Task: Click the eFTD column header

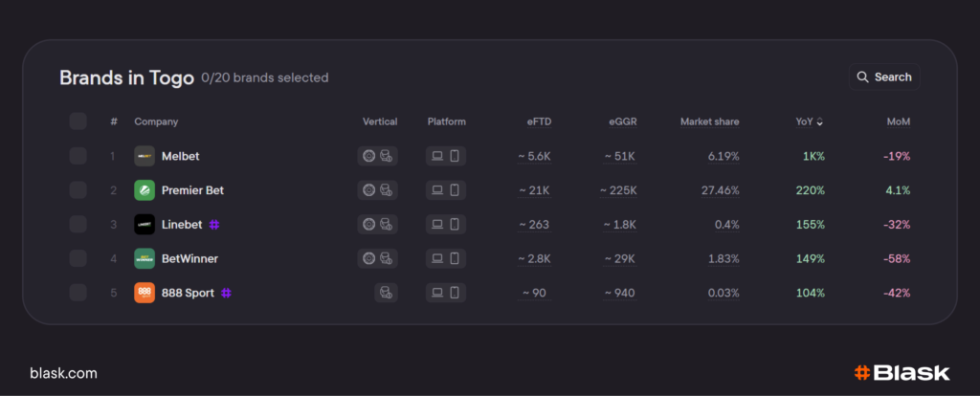Action: pos(539,121)
